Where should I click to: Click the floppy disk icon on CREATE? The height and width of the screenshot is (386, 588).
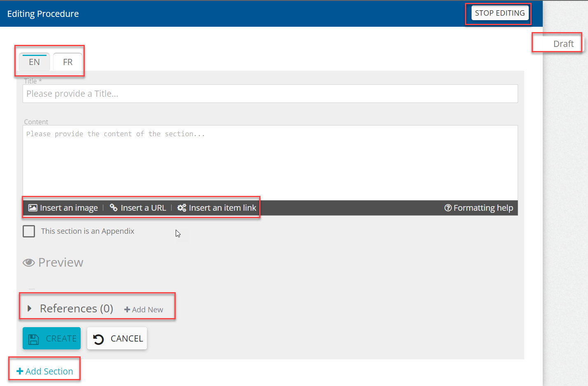pos(33,339)
